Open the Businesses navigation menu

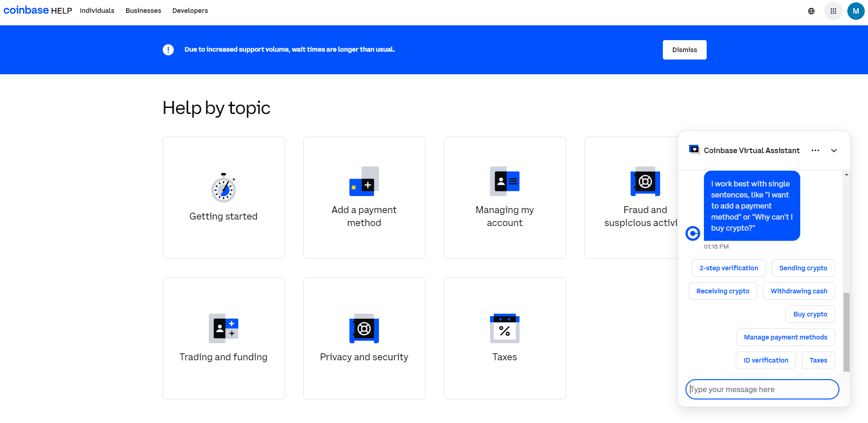click(143, 11)
